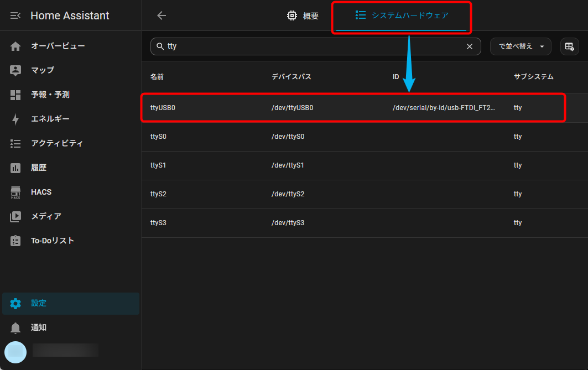Select the ttyS0 row name
Viewport: 588px width, 370px height.
[158, 137]
